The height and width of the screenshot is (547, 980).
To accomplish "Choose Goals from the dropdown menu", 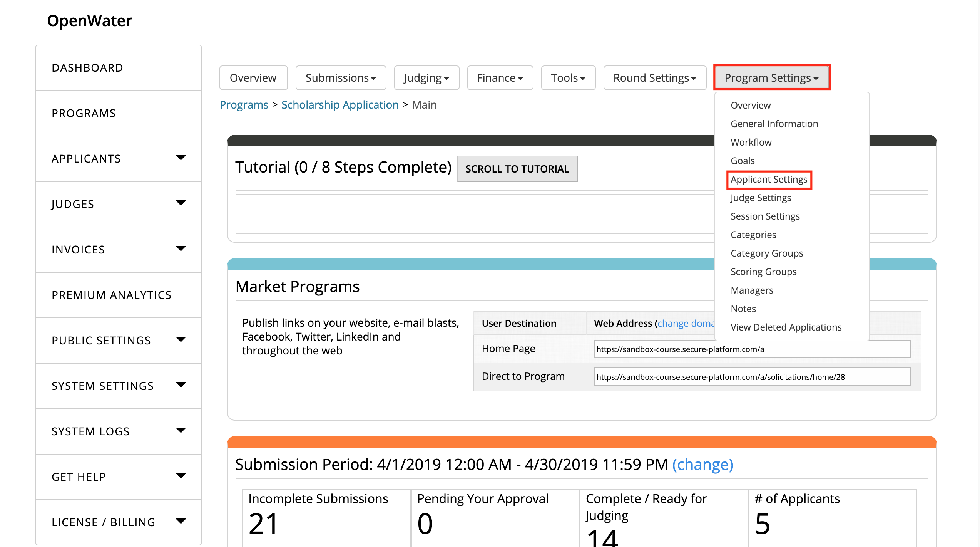I will click(743, 161).
